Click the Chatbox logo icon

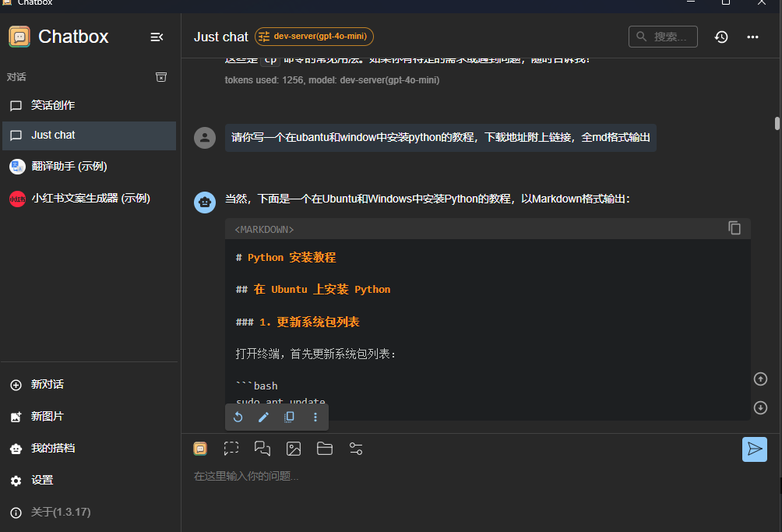pos(19,37)
